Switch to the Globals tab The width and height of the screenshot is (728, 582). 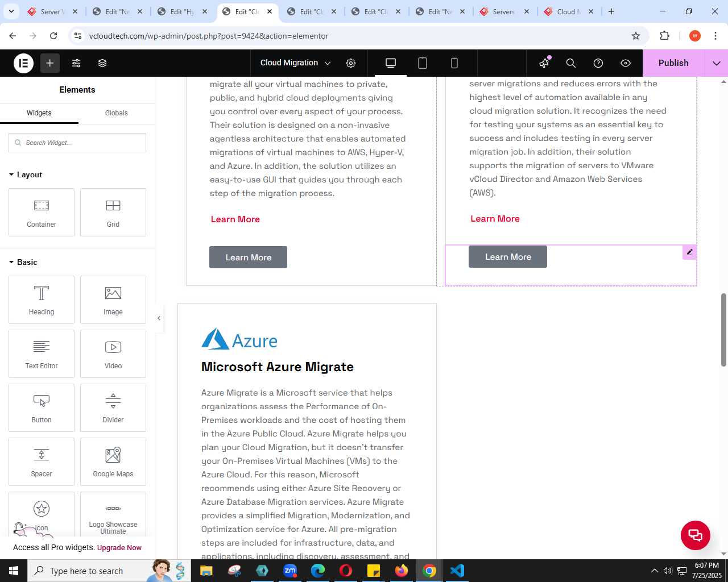[117, 113]
